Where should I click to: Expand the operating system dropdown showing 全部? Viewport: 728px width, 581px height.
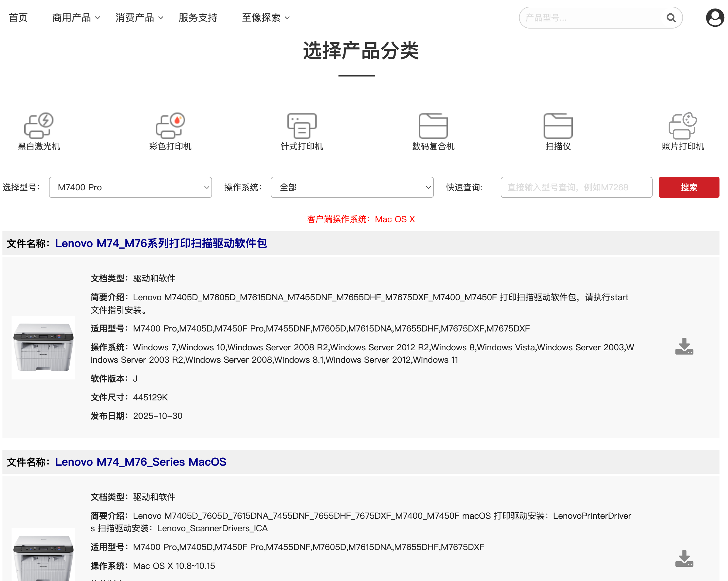[x=352, y=187]
